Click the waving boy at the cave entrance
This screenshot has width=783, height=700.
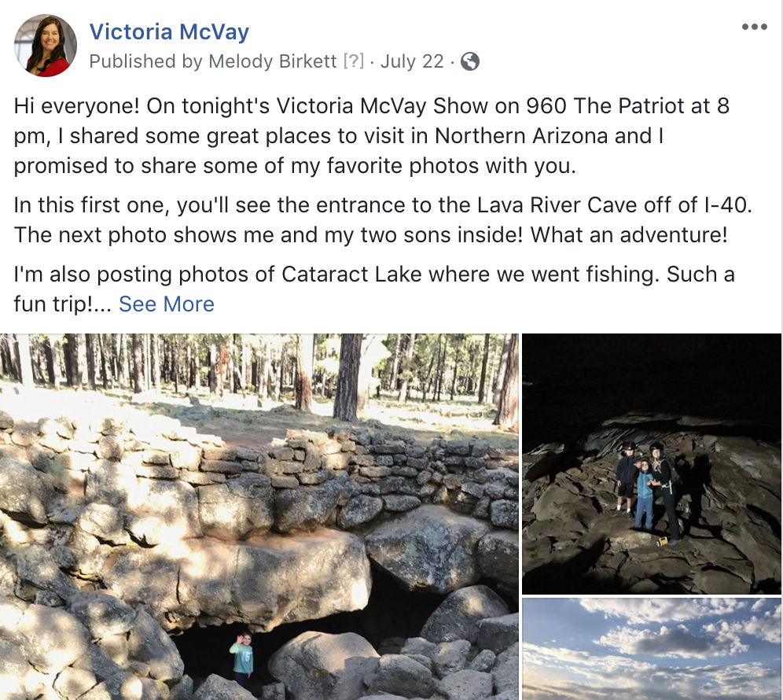242,658
